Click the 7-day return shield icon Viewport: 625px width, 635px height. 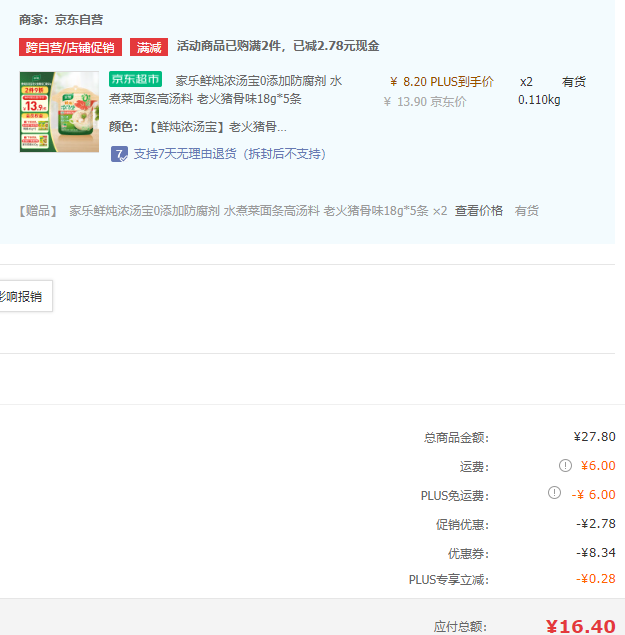point(119,154)
